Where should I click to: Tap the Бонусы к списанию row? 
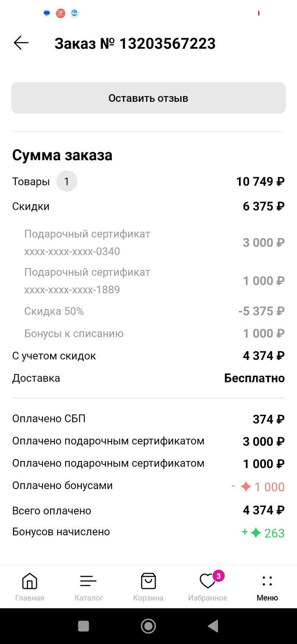pos(74,334)
